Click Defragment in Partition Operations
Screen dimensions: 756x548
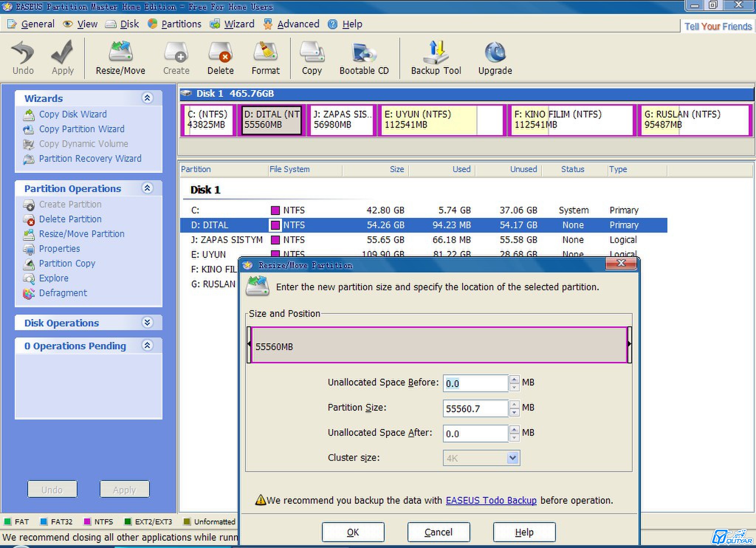tap(63, 293)
